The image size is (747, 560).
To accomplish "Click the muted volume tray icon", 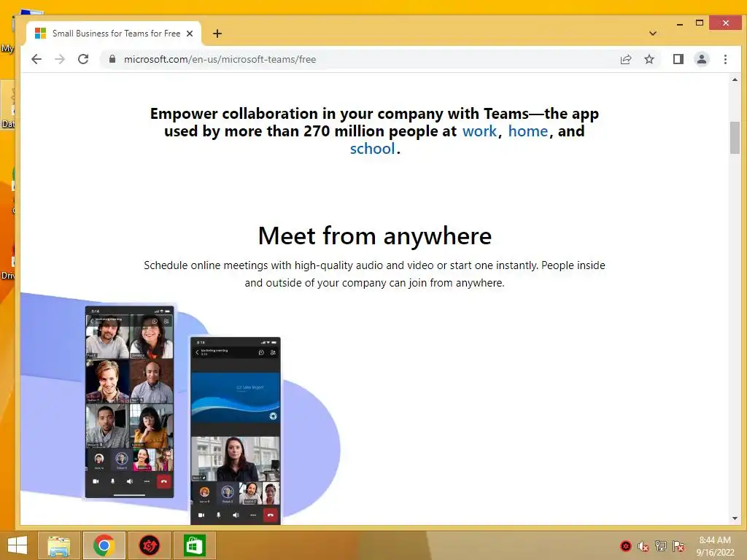I will [643, 546].
